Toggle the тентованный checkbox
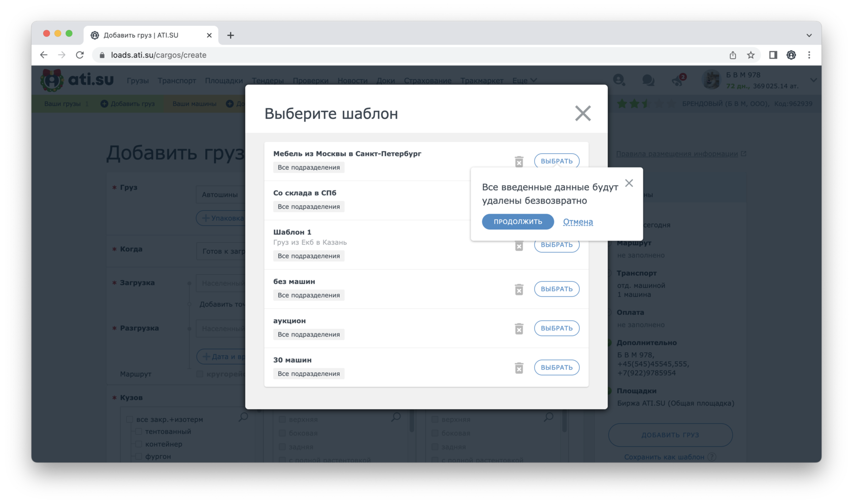 pos(139,431)
